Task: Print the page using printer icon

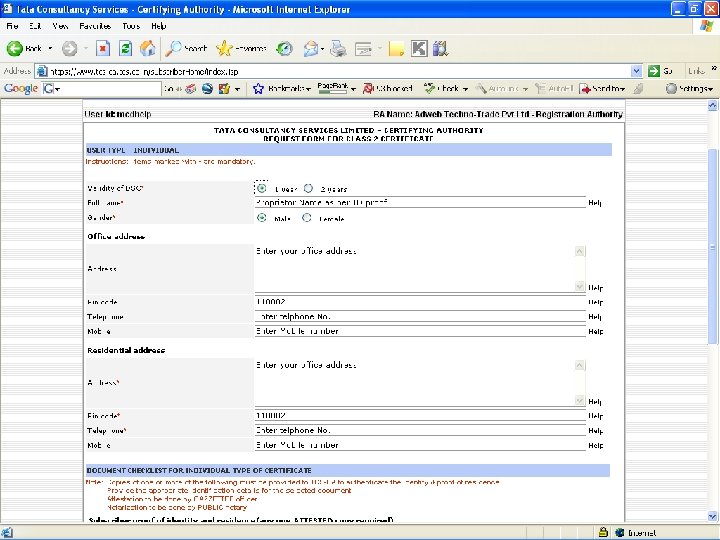Action: (338, 48)
